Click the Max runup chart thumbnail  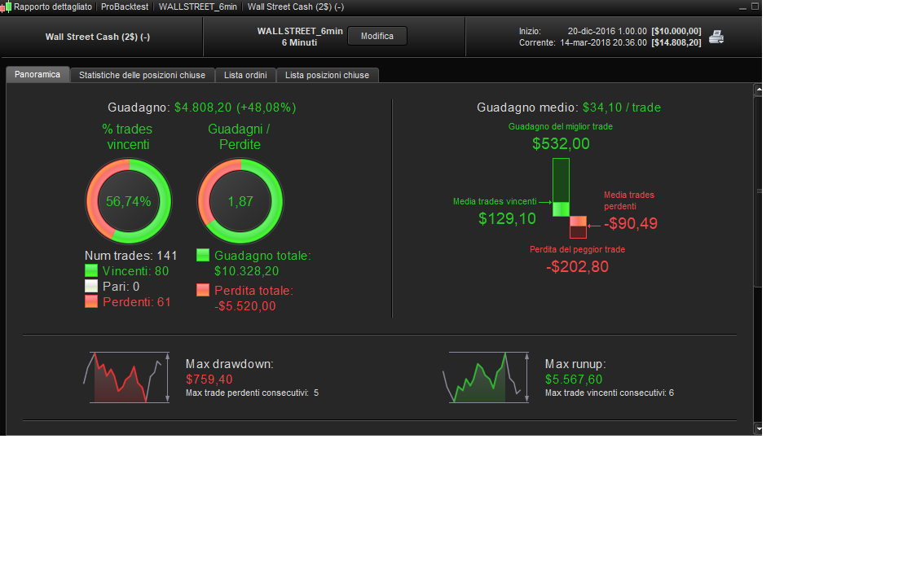click(486, 377)
